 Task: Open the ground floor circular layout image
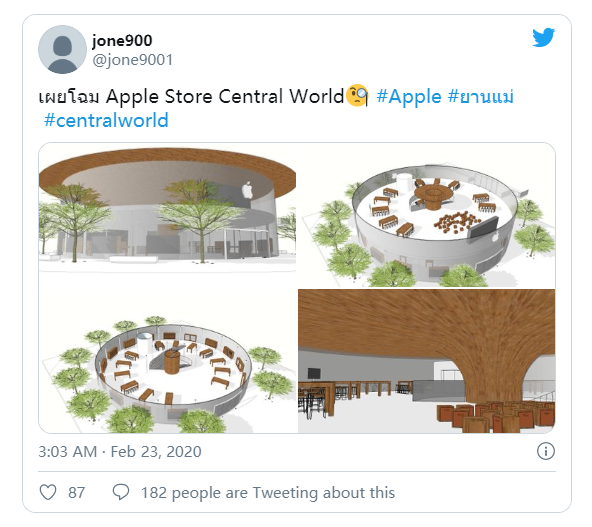[167, 361]
